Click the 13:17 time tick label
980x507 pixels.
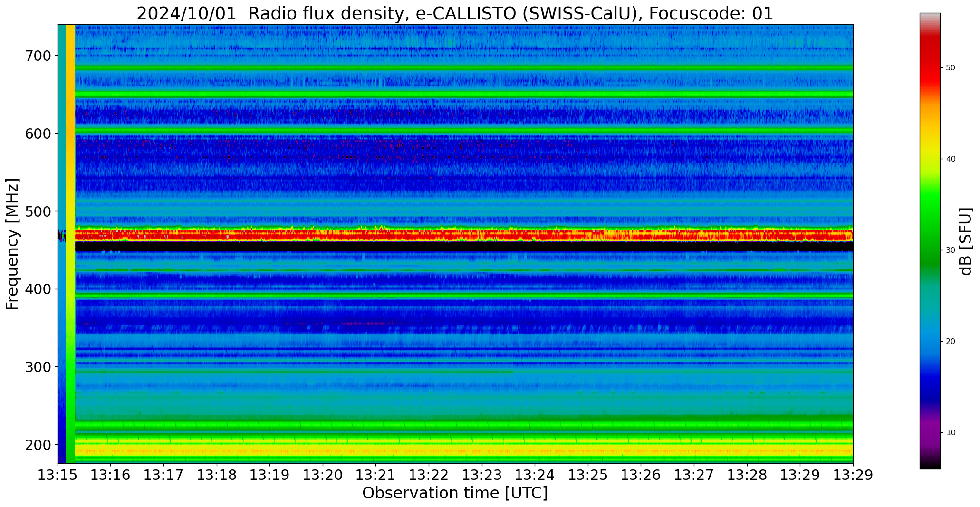tap(164, 475)
